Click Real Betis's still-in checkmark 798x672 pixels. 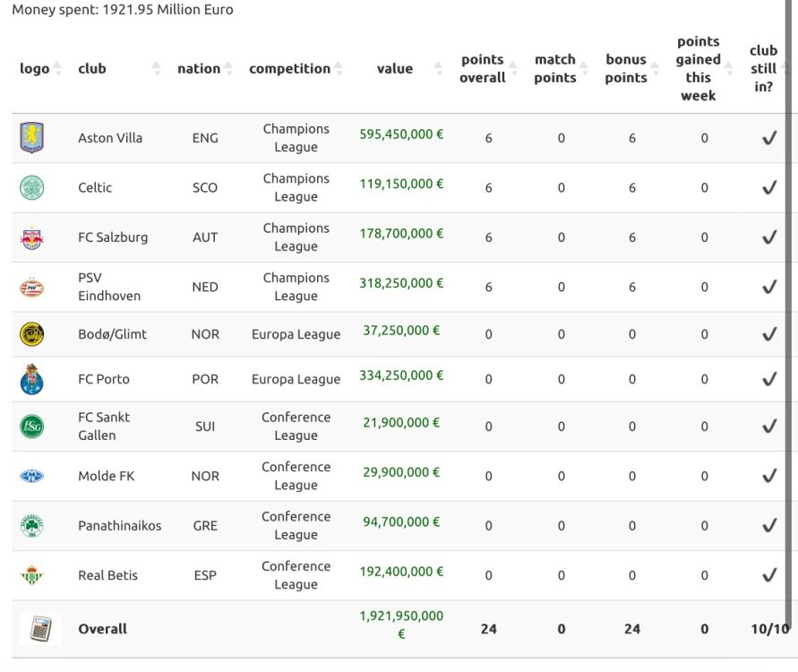768,575
